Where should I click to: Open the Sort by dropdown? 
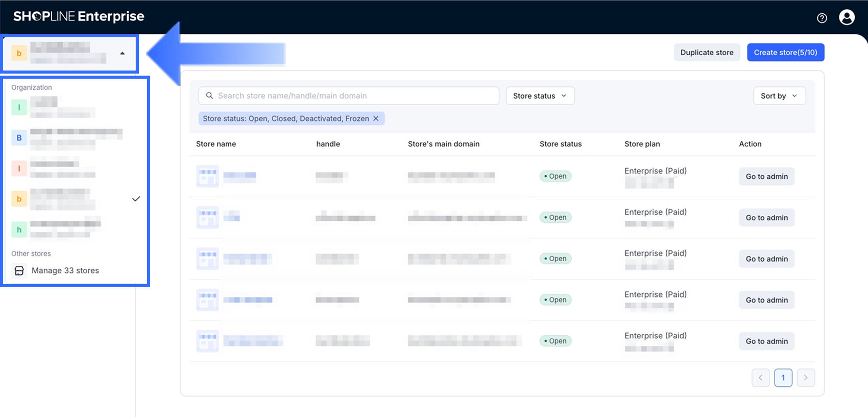point(779,96)
